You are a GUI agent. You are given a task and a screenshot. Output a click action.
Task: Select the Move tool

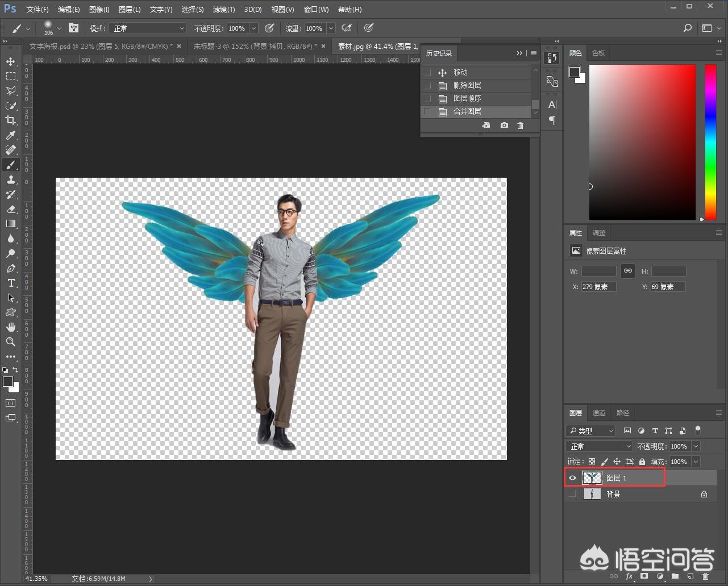click(10, 61)
